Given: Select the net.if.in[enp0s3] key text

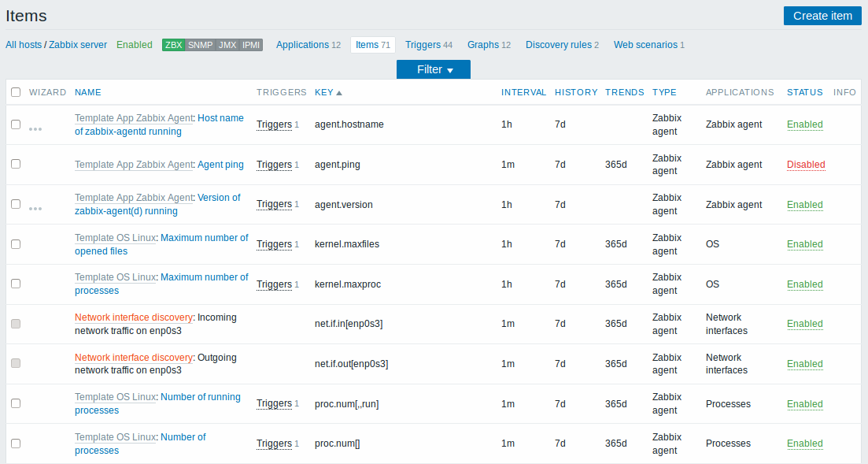Looking at the screenshot, I should coord(349,324).
